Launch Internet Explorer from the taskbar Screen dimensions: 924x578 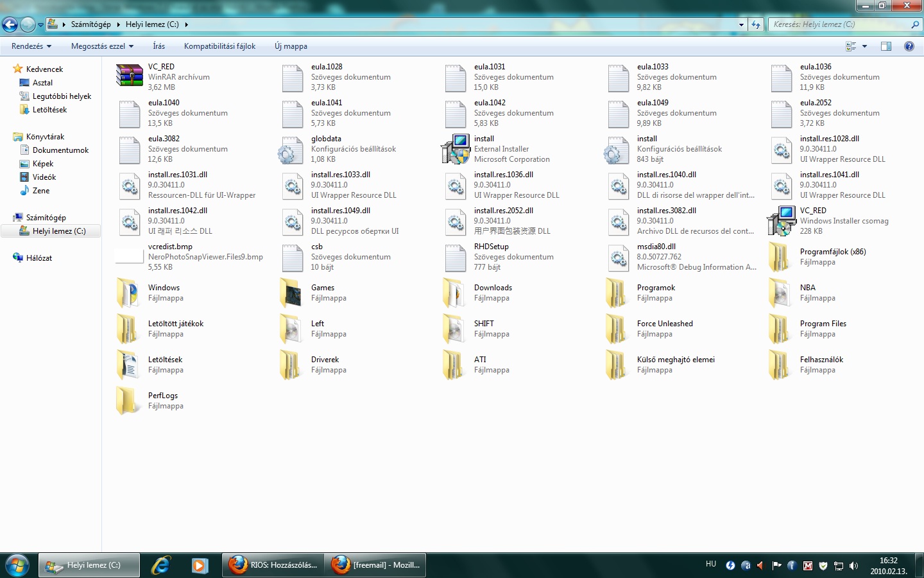click(160, 565)
